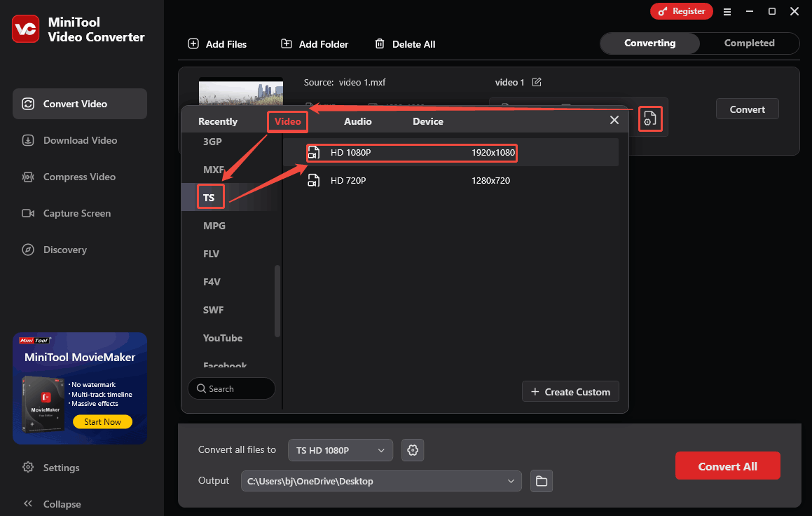The height and width of the screenshot is (516, 812).
Task: Select the Video tab in format popup
Action: (x=287, y=121)
